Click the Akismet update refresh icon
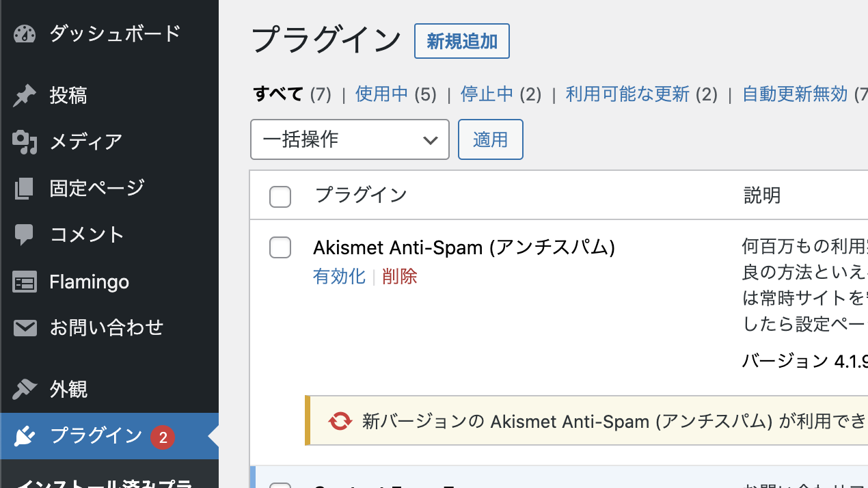Viewport: 868px width, 488px height. 340,421
